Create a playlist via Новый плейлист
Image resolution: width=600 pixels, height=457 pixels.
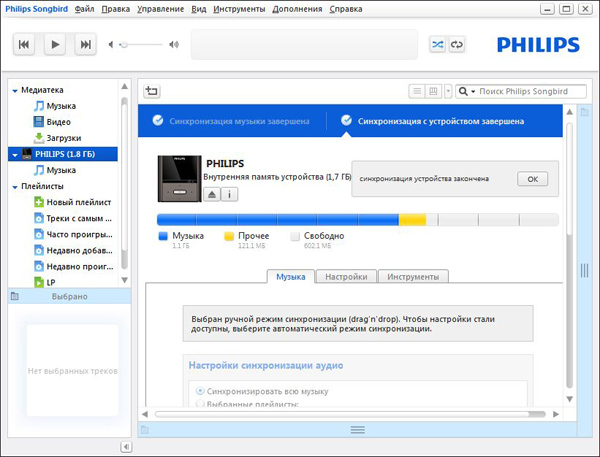pyautogui.click(x=78, y=202)
